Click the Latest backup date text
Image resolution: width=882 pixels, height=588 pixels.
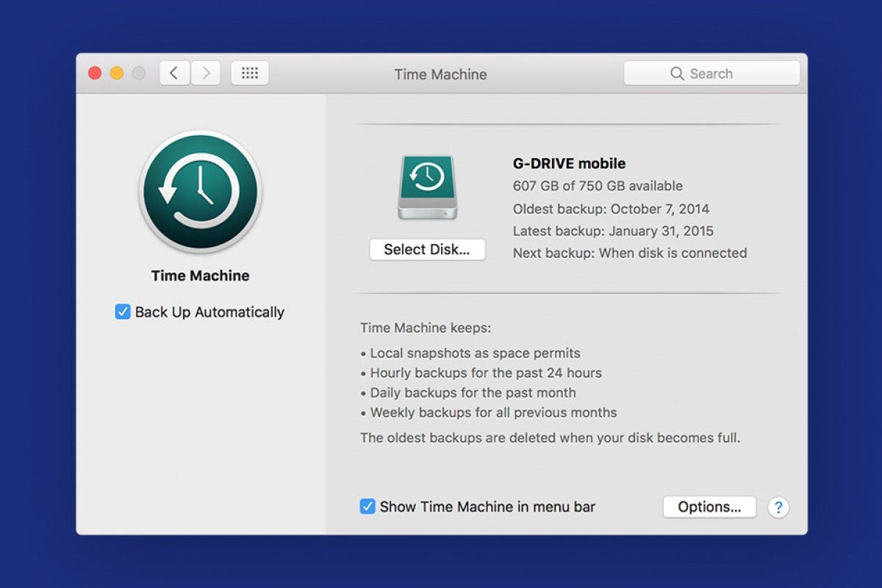click(x=612, y=231)
